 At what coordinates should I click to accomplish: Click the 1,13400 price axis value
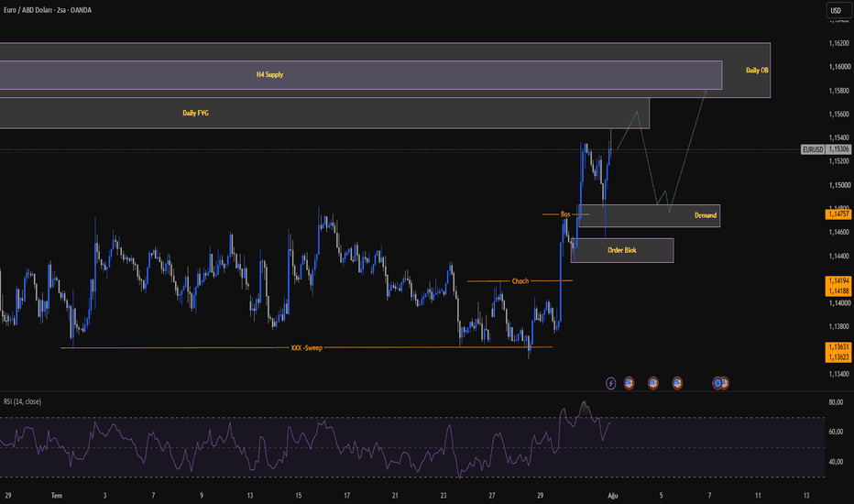[838, 374]
